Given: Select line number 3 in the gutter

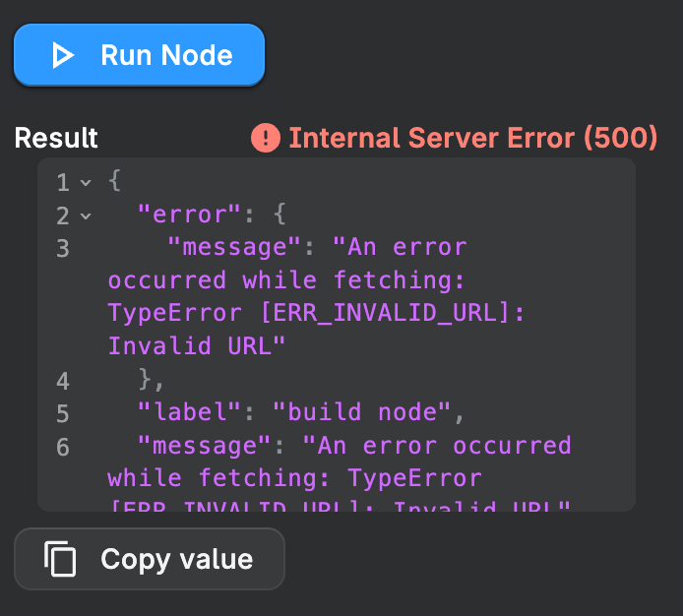Looking at the screenshot, I should [x=63, y=248].
